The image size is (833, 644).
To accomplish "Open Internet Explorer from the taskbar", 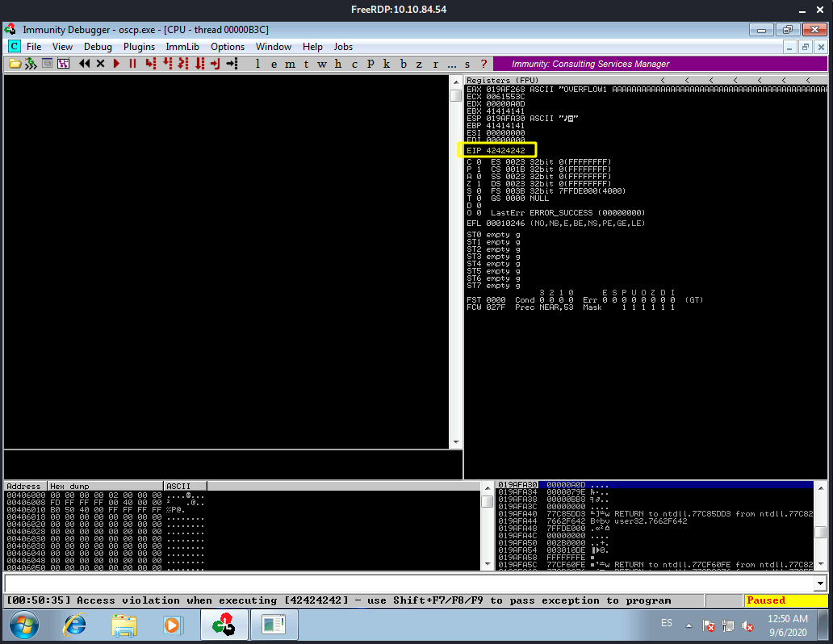I will [x=75, y=625].
